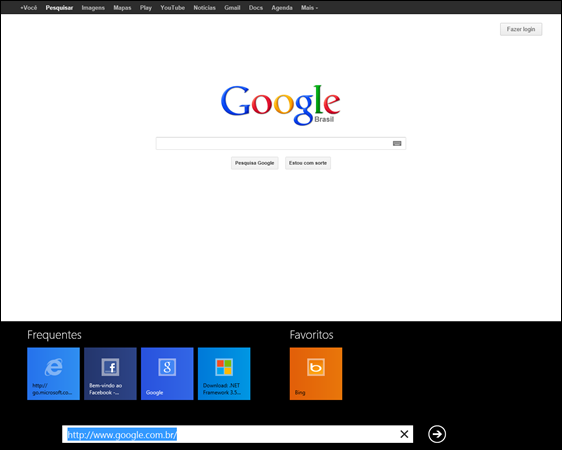
Task: Click the Google Brasil logo
Action: pos(281,105)
